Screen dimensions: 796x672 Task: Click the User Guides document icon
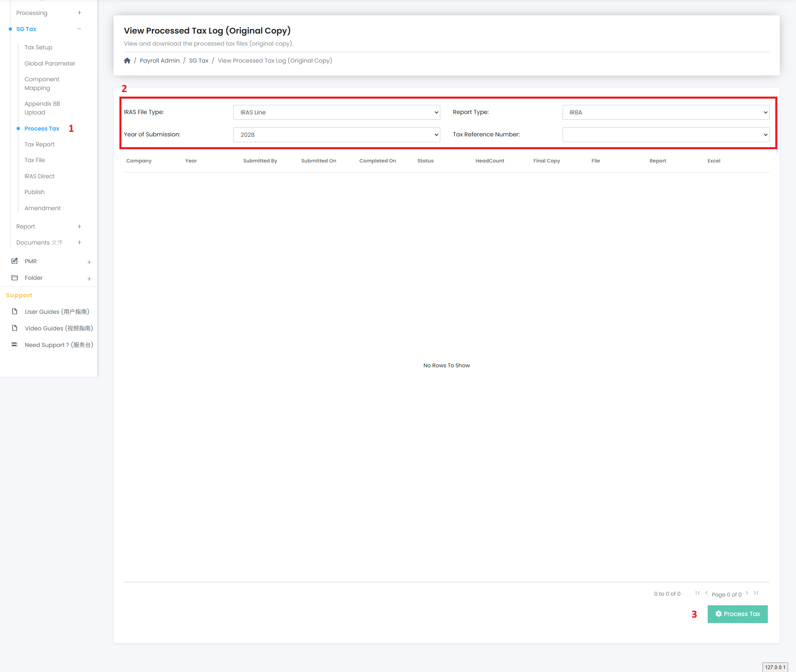[x=15, y=312]
